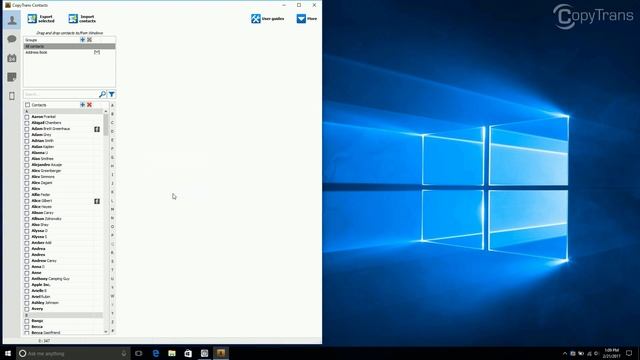The width and height of the screenshot is (640, 360).
Task: Click the Import contacts icon
Action: pos(73,18)
